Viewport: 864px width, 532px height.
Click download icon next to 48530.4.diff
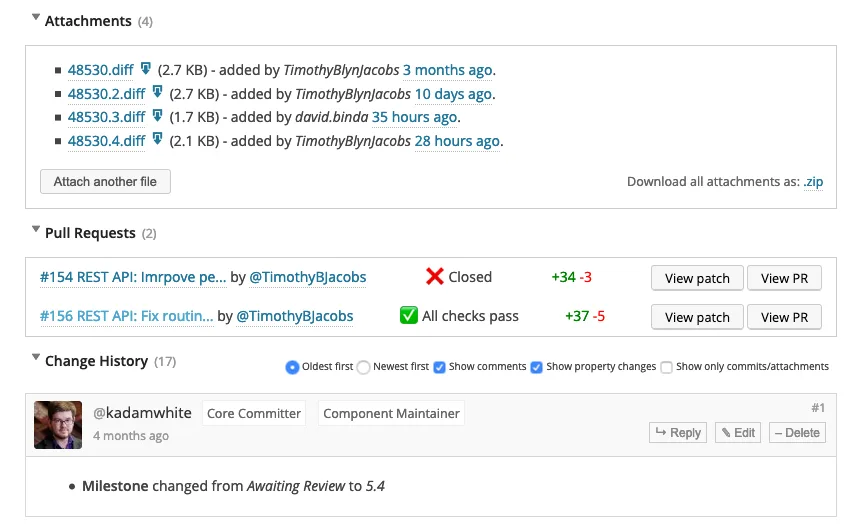tap(157, 140)
